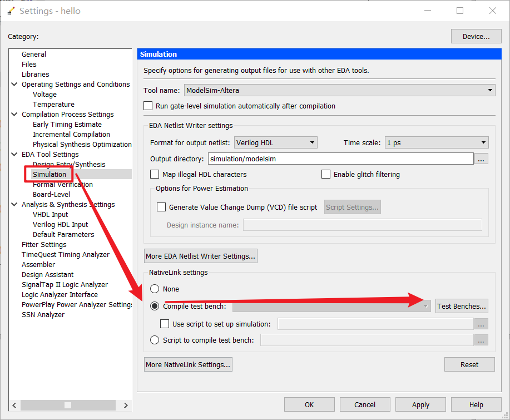510x420 pixels.
Task: Click the Apply button
Action: [420, 405]
